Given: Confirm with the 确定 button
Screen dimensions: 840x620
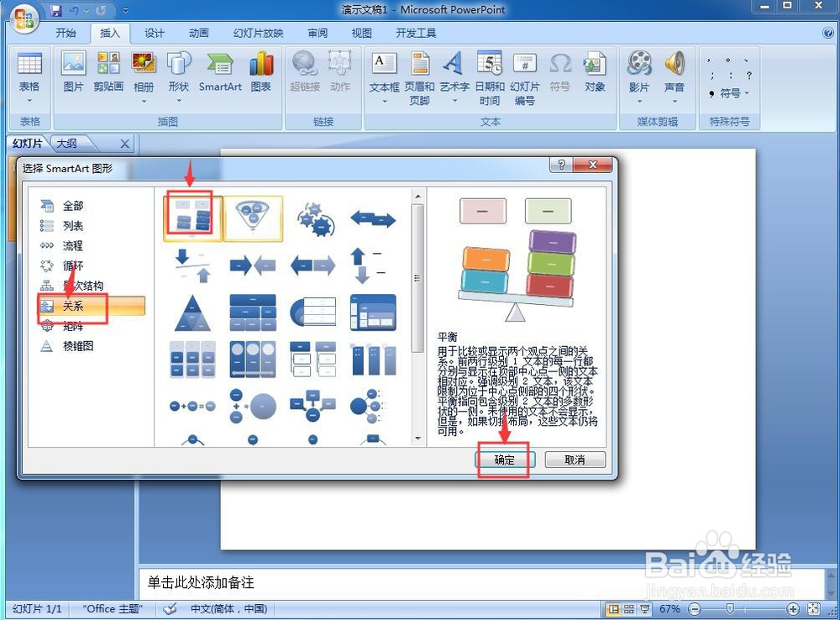Looking at the screenshot, I should (x=504, y=460).
